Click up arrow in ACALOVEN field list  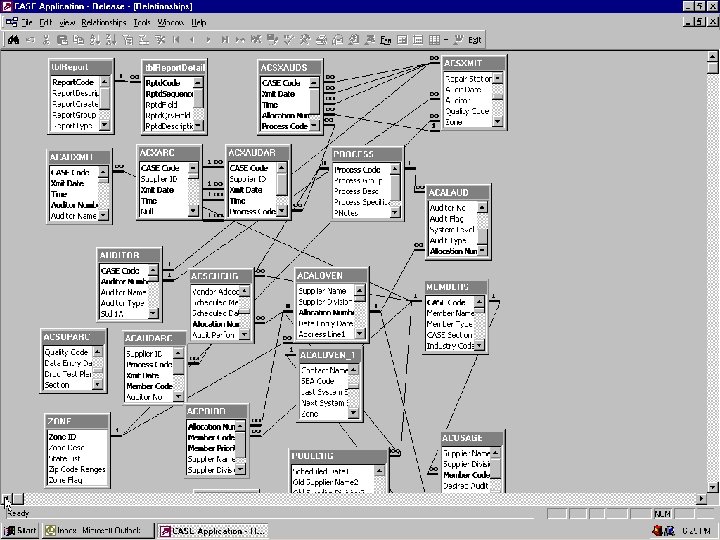[x=360, y=291]
